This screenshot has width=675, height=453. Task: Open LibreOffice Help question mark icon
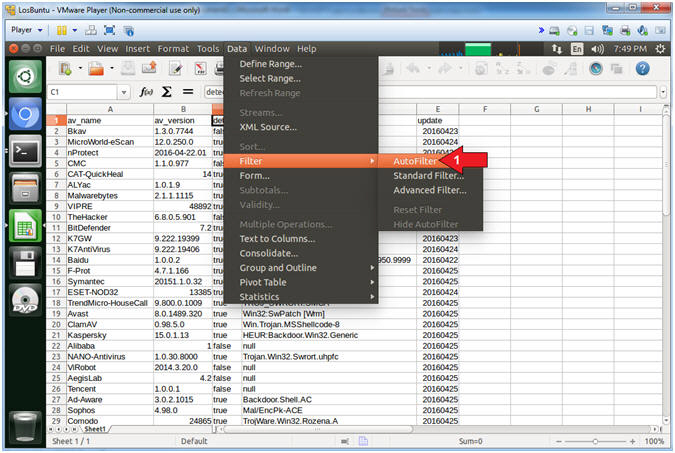(642, 68)
